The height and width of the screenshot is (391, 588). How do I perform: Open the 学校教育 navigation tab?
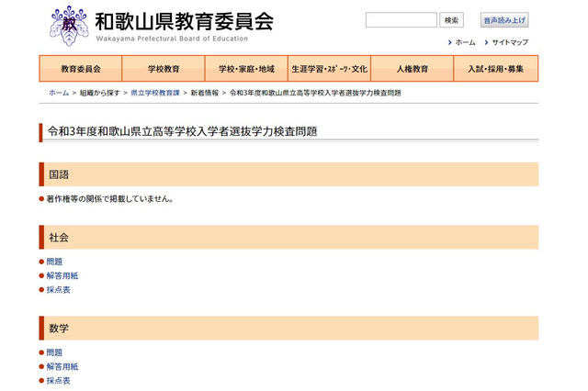click(164, 69)
